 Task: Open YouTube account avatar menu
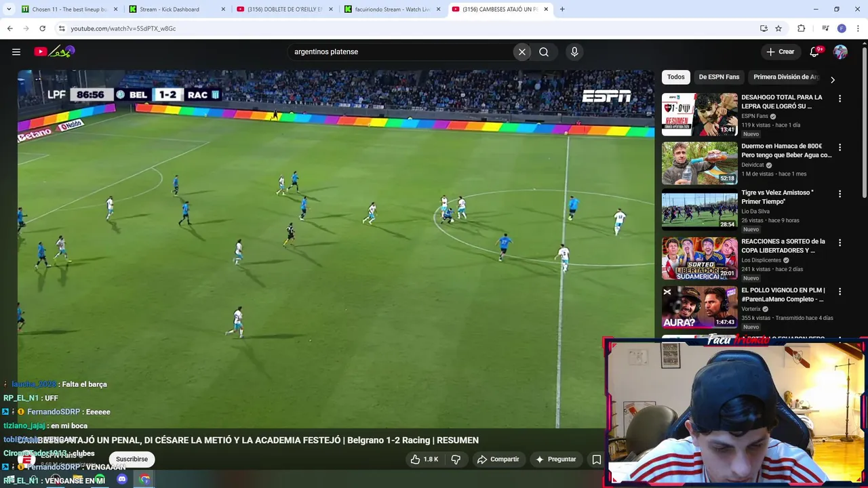pyautogui.click(x=840, y=52)
